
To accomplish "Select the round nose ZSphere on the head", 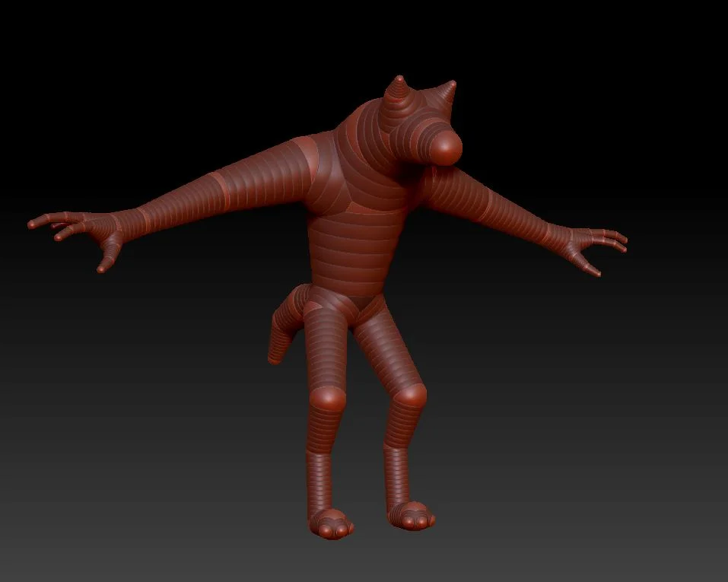I will [x=445, y=147].
